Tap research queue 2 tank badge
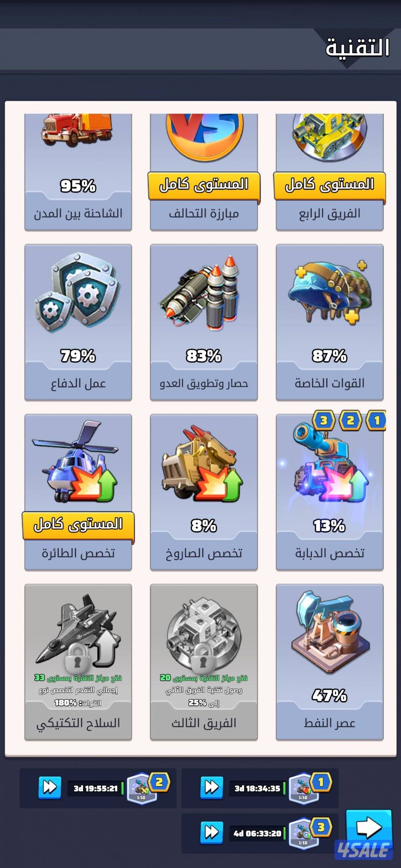This screenshot has width=401, height=868. coord(142,789)
